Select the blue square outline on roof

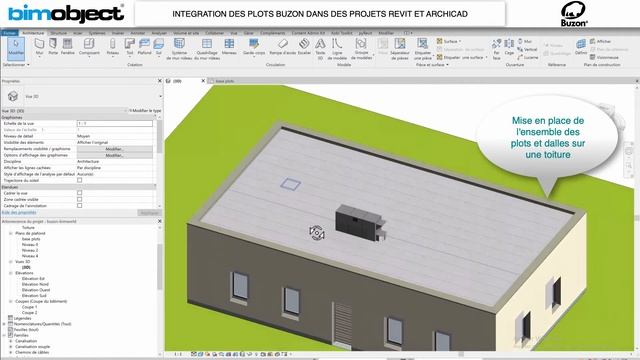coord(290,184)
